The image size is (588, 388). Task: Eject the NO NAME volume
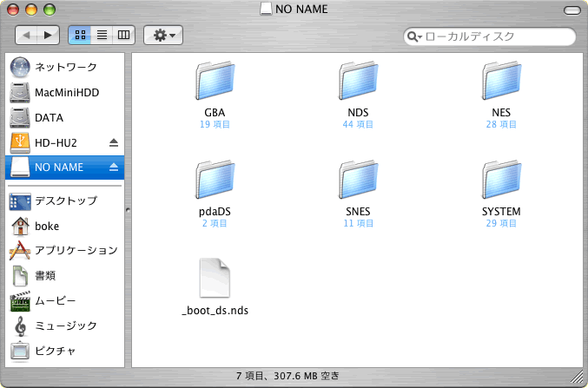pos(114,168)
